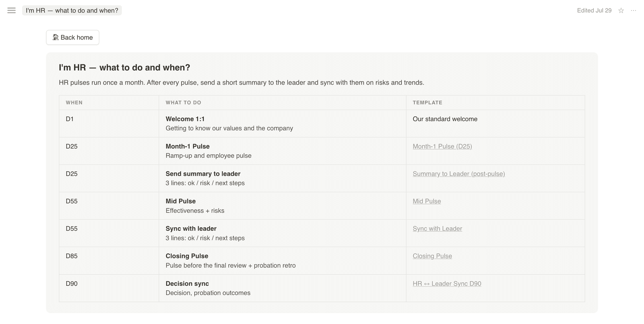Viewport: 644px width, 324px height.
Task: Star this page as favorite
Action: 621,10
